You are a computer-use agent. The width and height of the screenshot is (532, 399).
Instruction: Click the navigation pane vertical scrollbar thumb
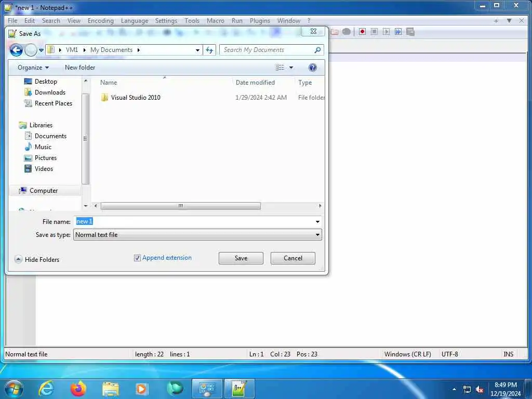point(86,139)
